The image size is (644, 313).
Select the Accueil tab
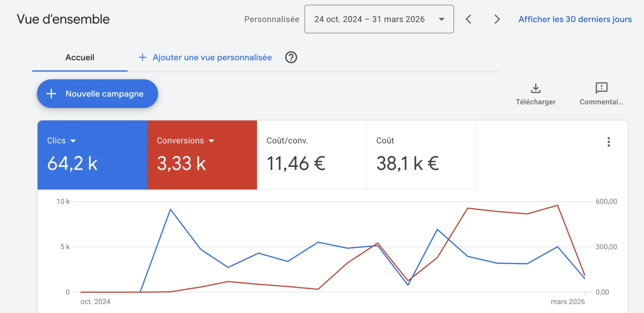80,57
